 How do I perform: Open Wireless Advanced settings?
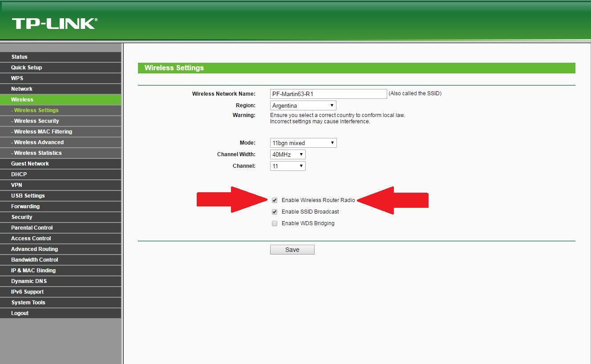tap(61, 142)
